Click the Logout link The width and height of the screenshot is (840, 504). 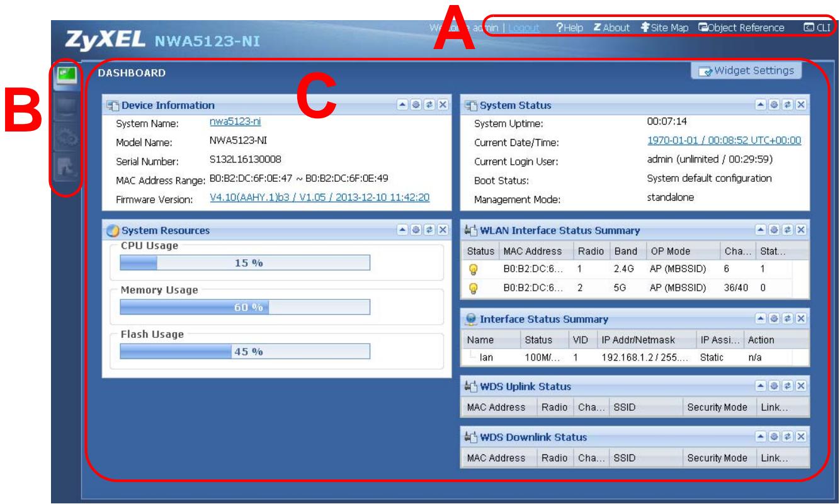(523, 28)
